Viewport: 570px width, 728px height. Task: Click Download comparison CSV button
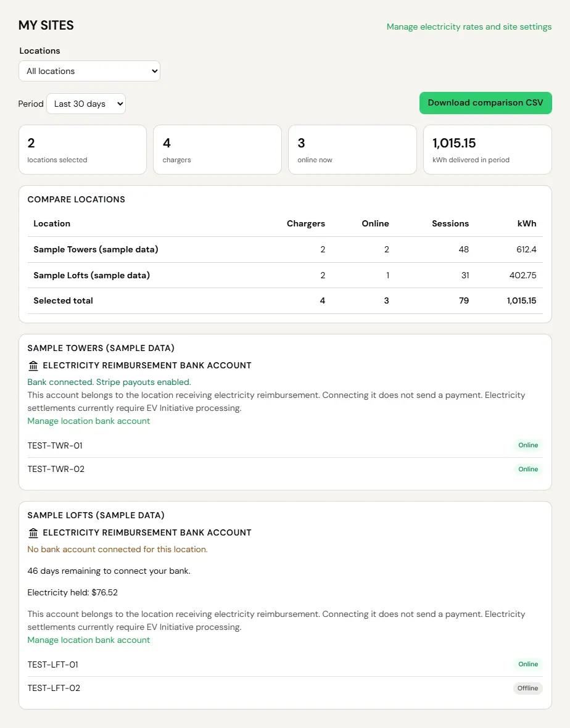tap(485, 102)
